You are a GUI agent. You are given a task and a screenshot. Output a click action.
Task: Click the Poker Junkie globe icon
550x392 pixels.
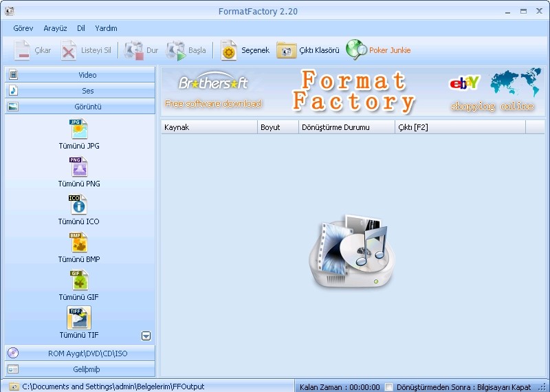(356, 50)
